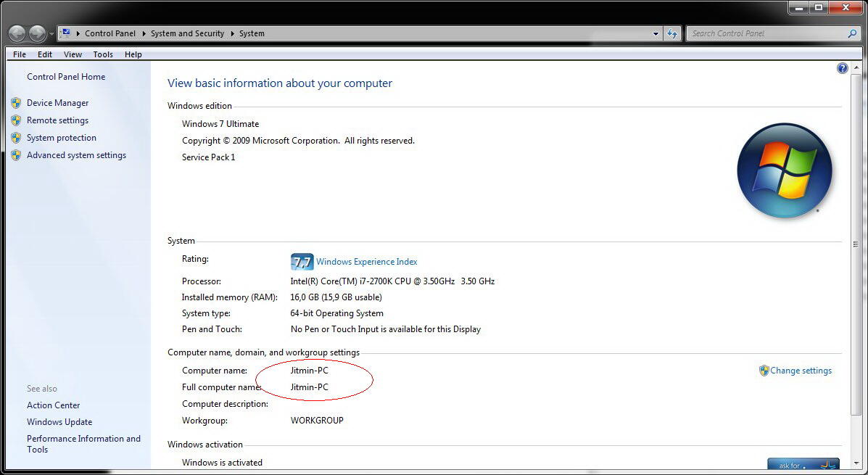Expand the arrow after System and Security
This screenshot has width=868, height=475.
(x=233, y=34)
